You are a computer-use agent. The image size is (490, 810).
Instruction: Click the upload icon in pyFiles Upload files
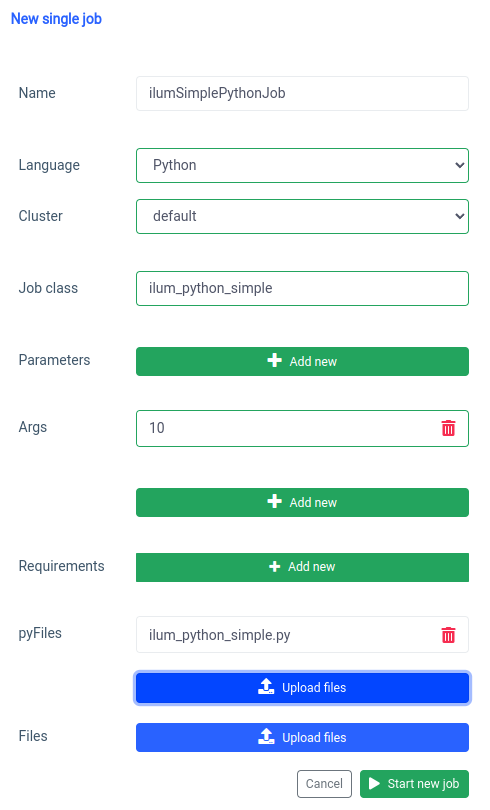(x=266, y=687)
